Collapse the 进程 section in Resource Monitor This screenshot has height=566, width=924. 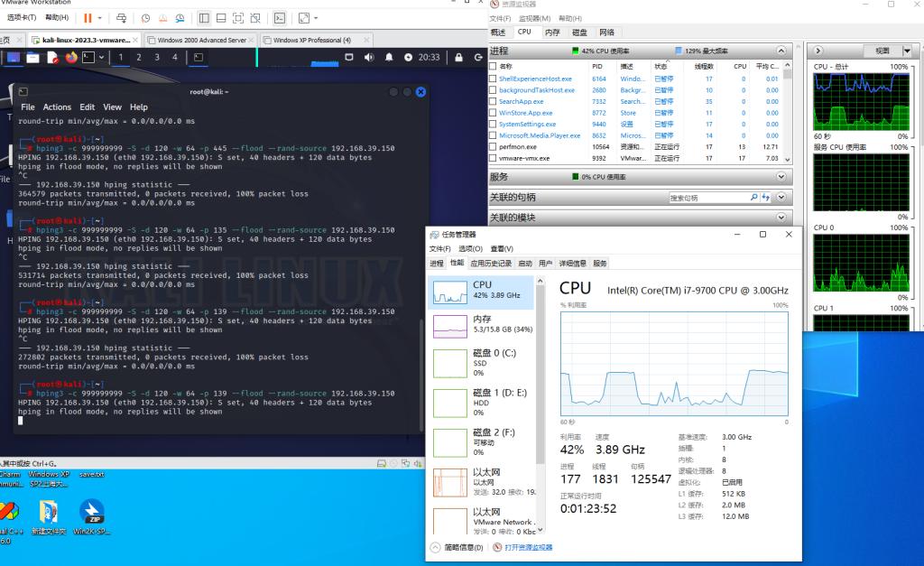pyautogui.click(x=781, y=51)
